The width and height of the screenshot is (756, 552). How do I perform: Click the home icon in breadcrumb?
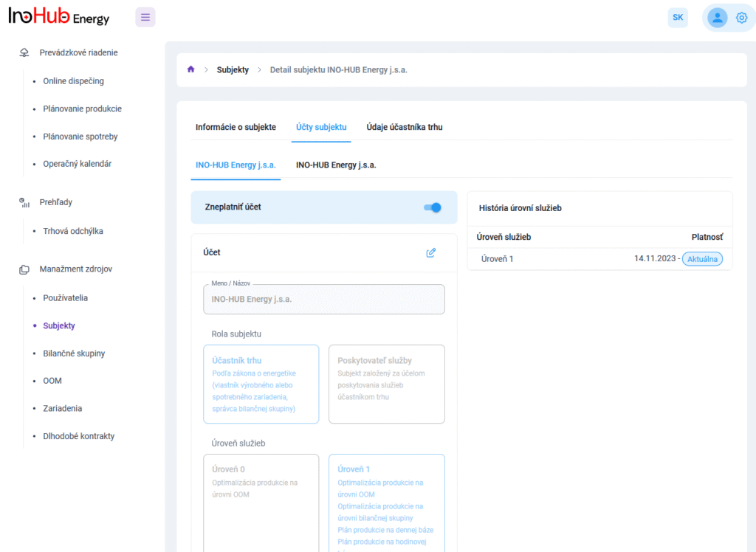click(191, 69)
